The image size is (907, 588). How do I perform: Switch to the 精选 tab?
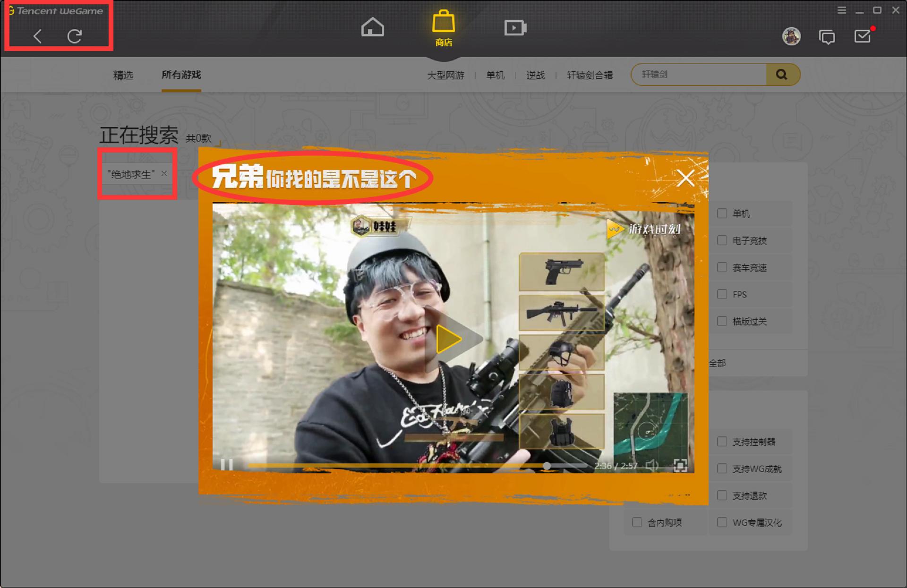pyautogui.click(x=123, y=75)
